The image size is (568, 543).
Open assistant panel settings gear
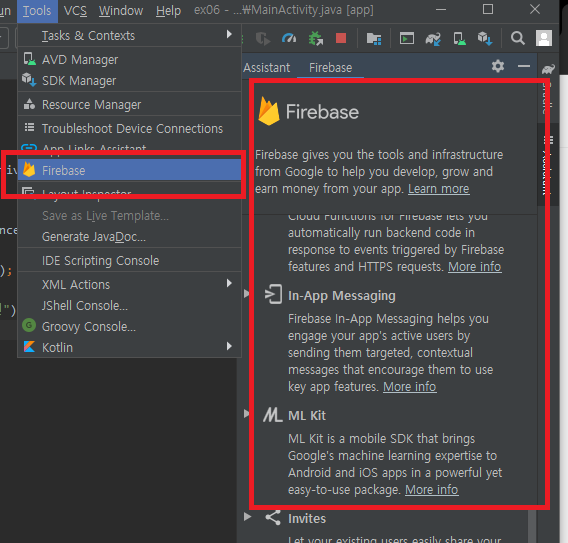[498, 66]
